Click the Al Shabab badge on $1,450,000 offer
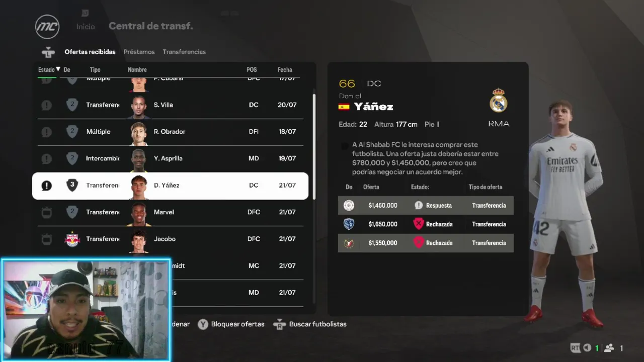Viewport: 644px width, 362px height. (x=349, y=205)
